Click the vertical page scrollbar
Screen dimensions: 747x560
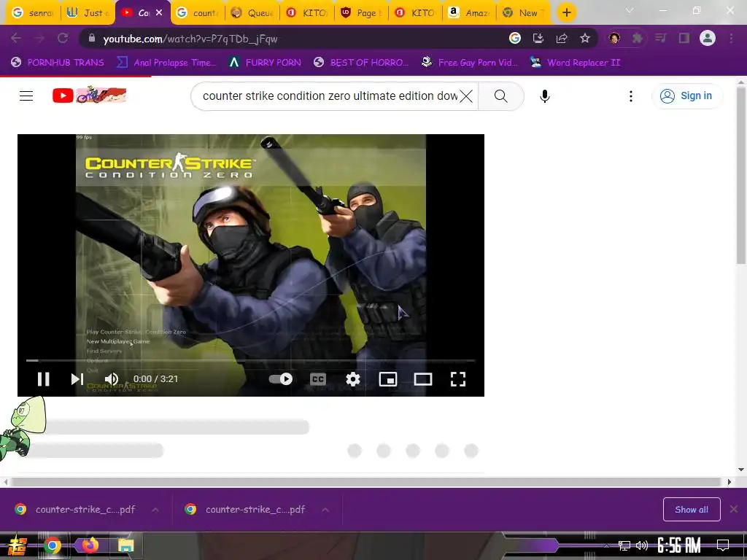point(741,175)
